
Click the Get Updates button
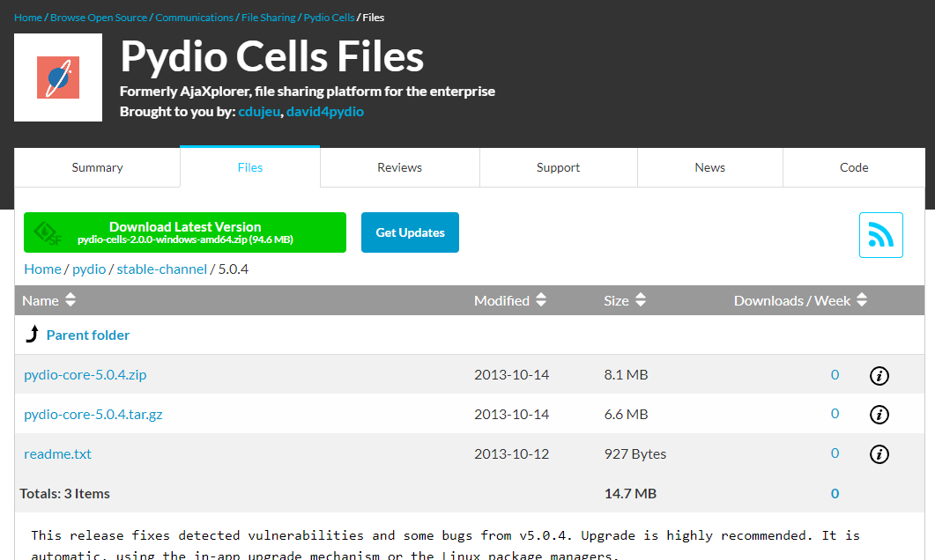411,232
